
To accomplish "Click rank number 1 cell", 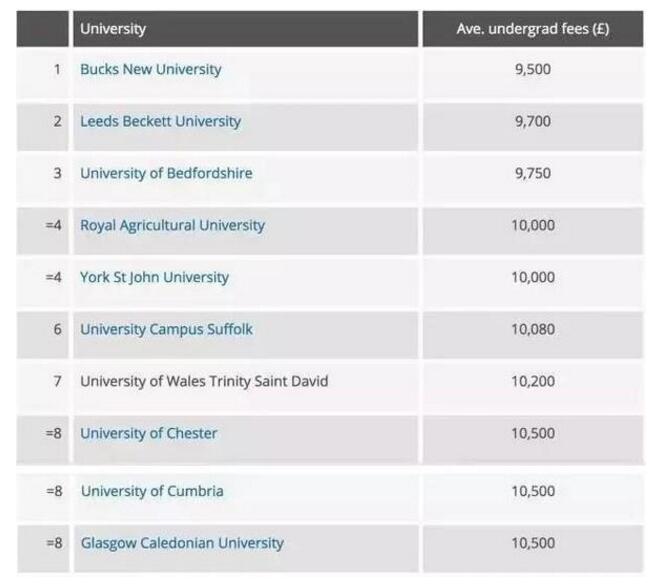I will tap(57, 70).
